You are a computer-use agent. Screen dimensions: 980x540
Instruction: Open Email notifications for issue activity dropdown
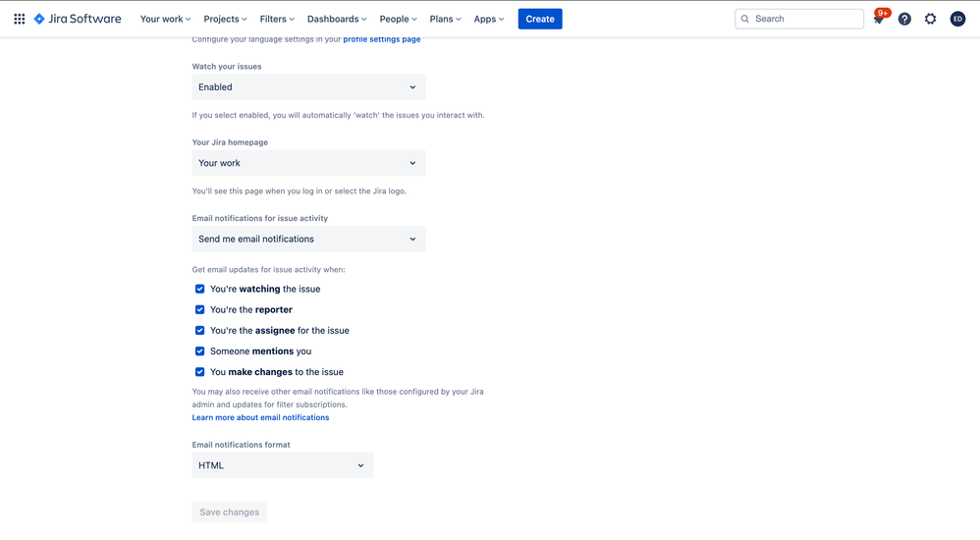coord(308,239)
